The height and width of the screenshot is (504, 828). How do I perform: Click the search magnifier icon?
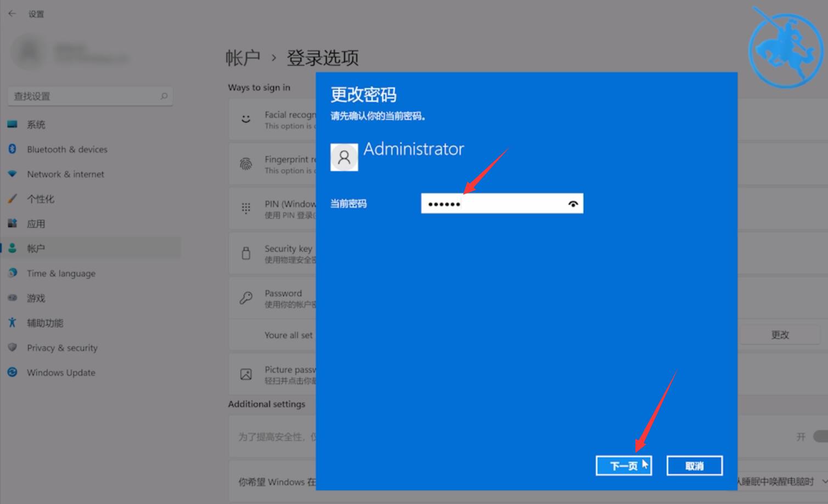164,96
